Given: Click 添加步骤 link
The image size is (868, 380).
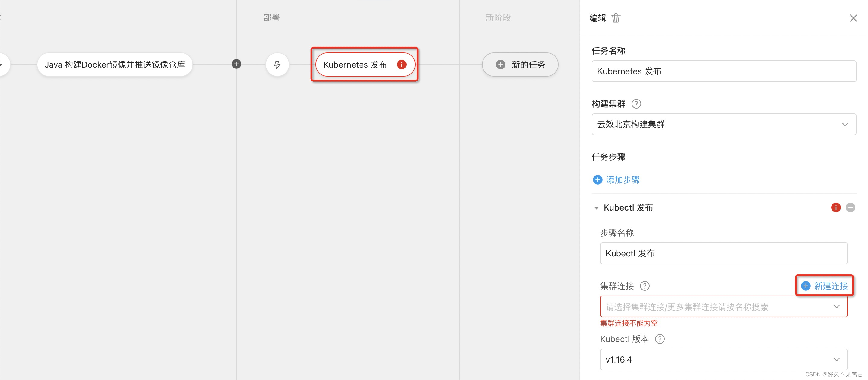Looking at the screenshot, I should 623,180.
